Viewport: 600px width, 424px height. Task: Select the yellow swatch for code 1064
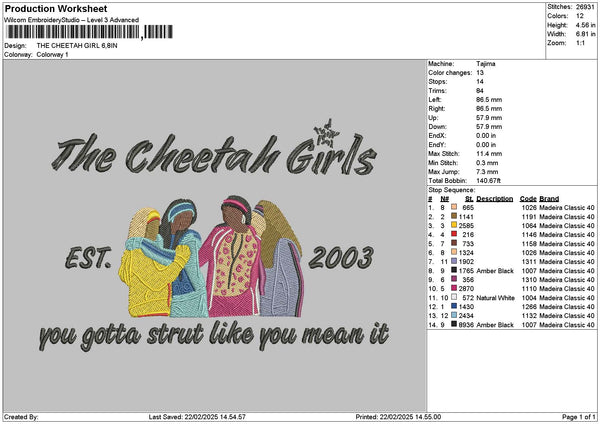pyautogui.click(x=453, y=225)
